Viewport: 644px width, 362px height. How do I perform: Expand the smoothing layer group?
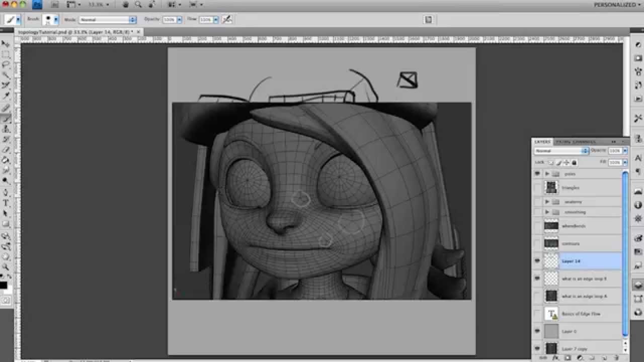click(x=547, y=212)
